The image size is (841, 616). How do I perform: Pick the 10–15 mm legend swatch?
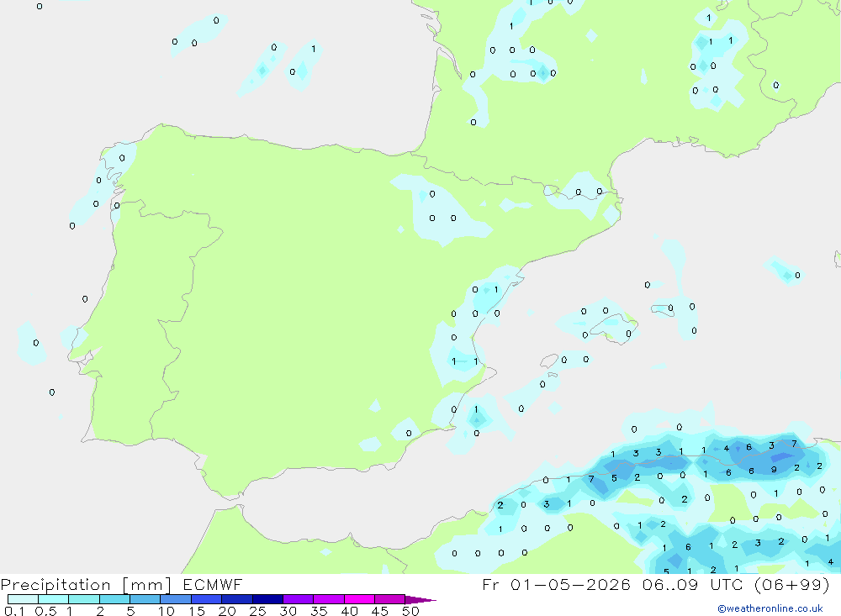tap(176, 599)
